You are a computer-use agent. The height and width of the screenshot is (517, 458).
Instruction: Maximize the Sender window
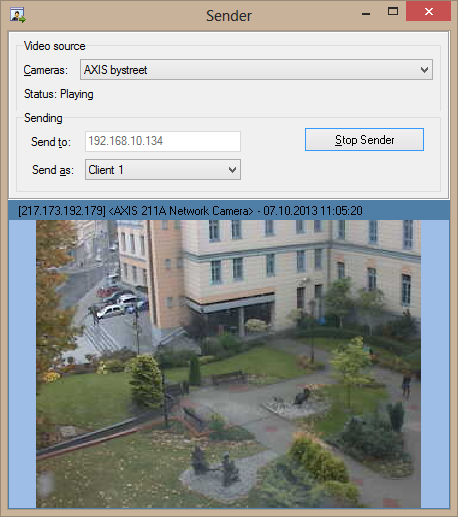(393, 12)
